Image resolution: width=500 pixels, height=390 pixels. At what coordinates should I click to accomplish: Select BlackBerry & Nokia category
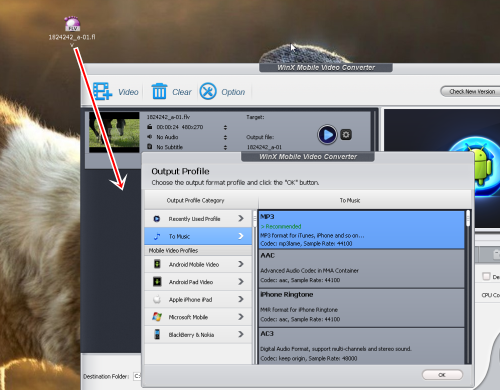198,335
